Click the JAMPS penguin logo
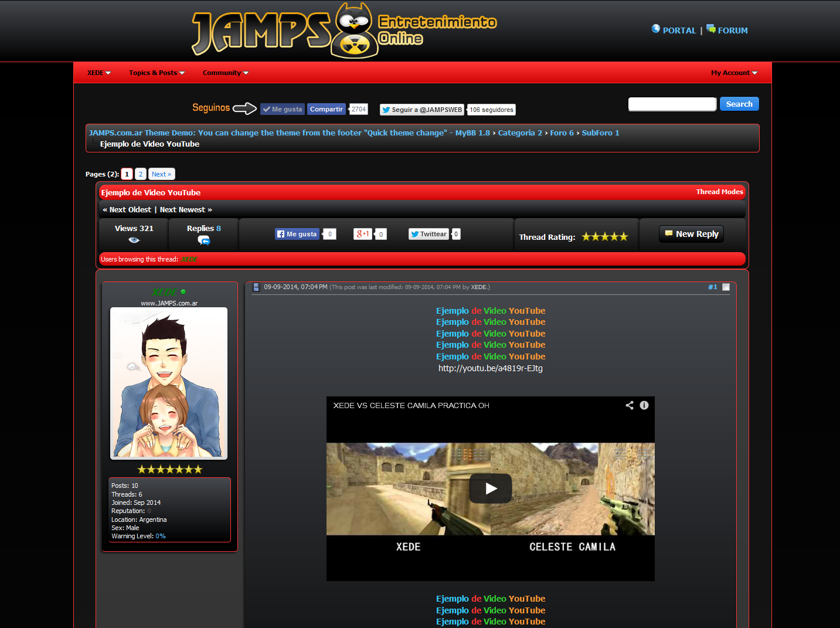This screenshot has width=840, height=628. point(345,30)
